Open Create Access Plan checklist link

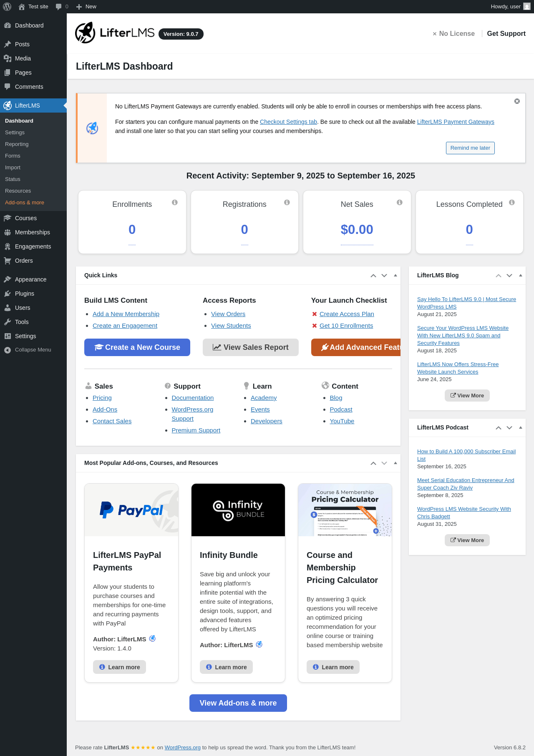point(347,314)
